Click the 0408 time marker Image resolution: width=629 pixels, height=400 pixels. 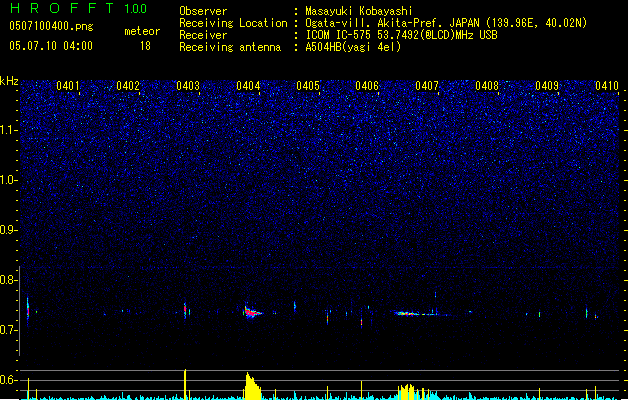[487, 86]
